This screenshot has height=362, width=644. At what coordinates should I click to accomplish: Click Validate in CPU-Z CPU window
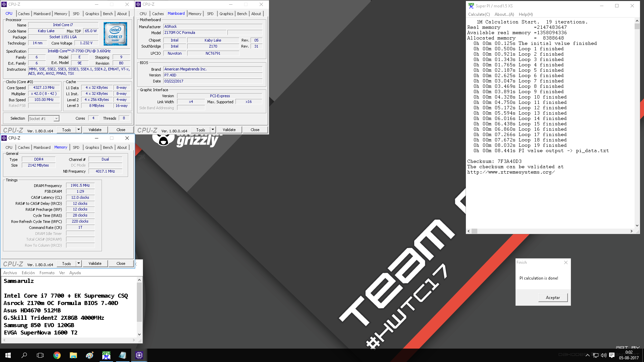tap(95, 130)
